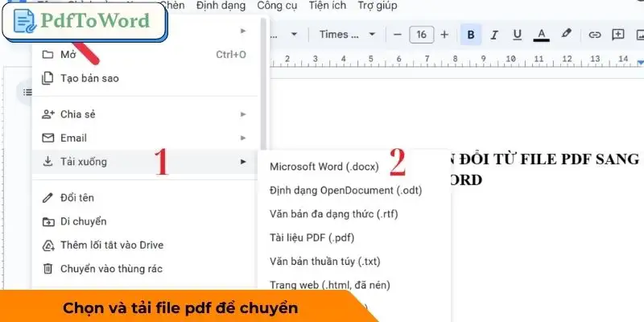Viewport: 644px width, 322px height.
Task: Click the pencil icon beside Đổi tên
Action: [48, 198]
